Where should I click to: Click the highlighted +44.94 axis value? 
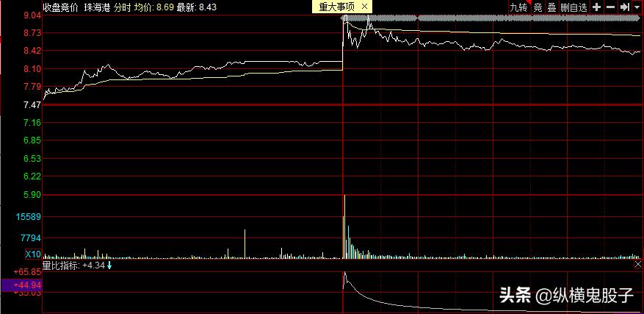pos(21,285)
